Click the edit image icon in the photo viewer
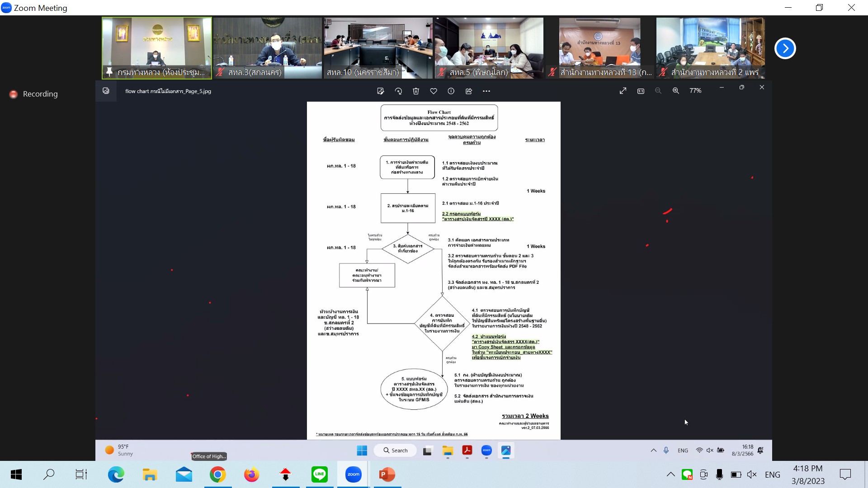 click(380, 91)
